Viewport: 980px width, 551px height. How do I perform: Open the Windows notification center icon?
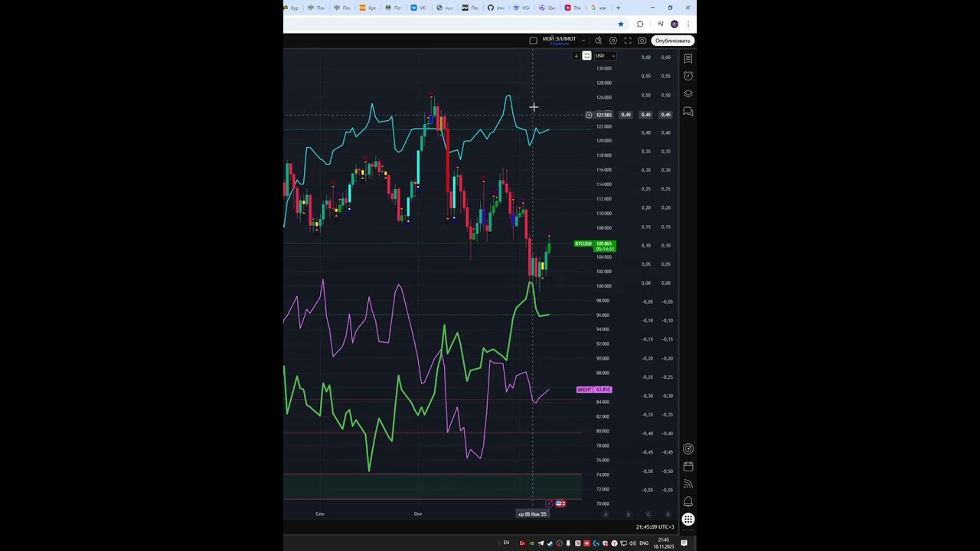(x=684, y=543)
